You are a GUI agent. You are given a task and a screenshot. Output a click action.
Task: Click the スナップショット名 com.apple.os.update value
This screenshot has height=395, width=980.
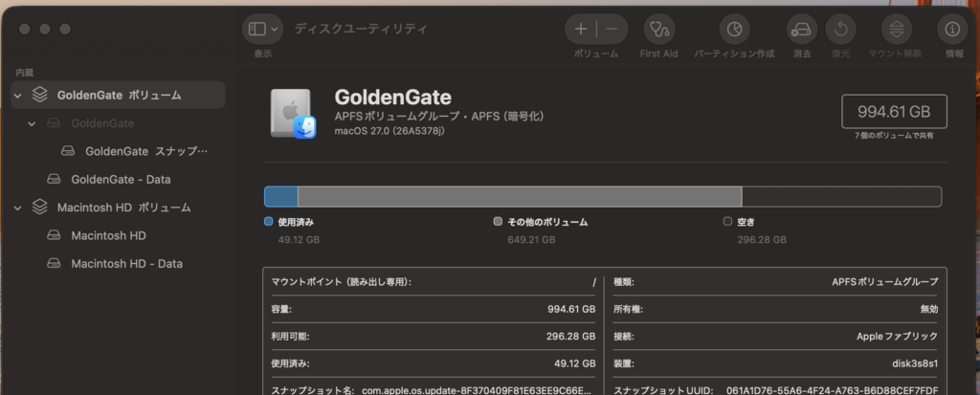coord(477,390)
